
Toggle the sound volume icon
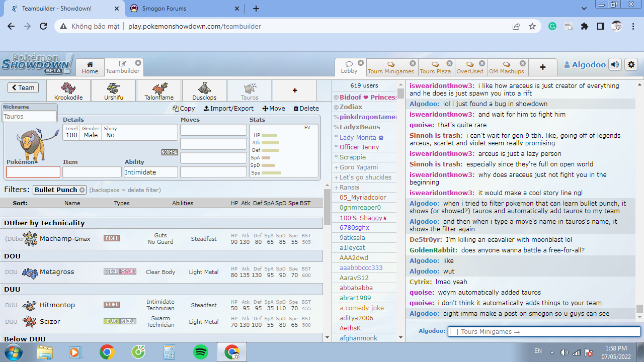tap(615, 65)
